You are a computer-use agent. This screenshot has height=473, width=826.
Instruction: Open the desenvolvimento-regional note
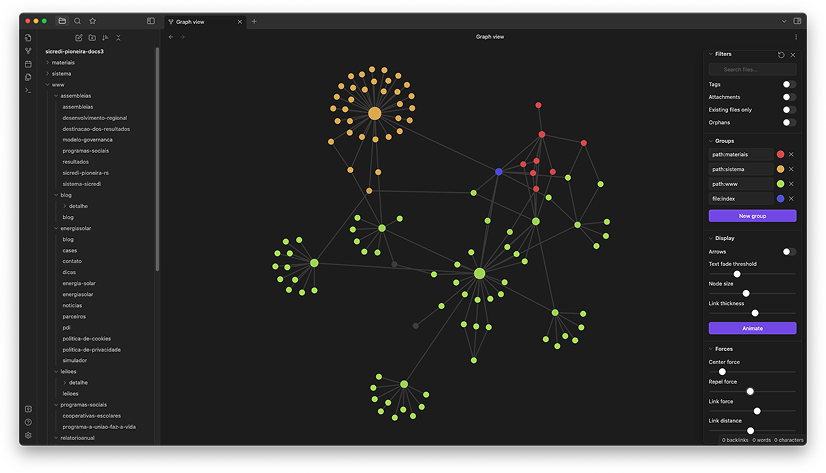point(94,118)
